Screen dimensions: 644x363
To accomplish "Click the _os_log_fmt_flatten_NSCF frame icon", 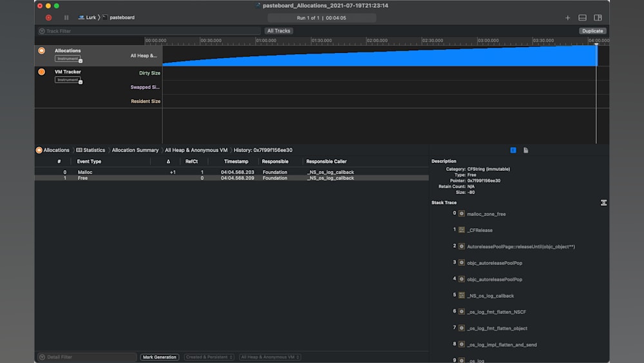I will [x=462, y=311].
